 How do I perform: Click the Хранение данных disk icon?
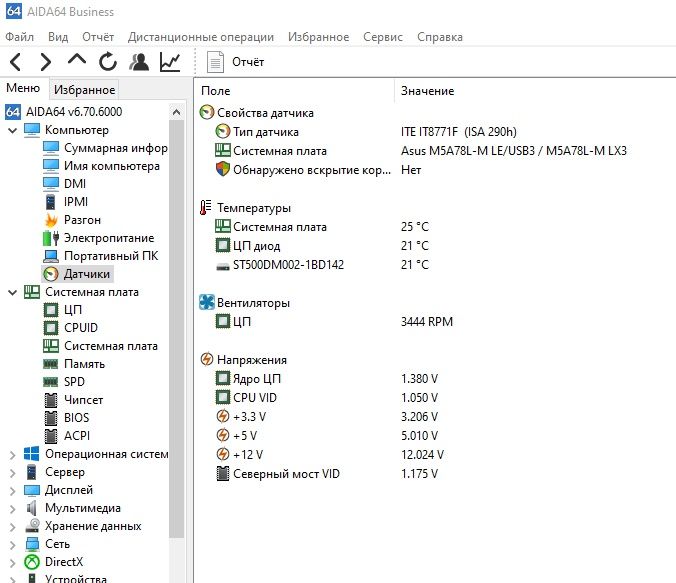tap(31, 526)
